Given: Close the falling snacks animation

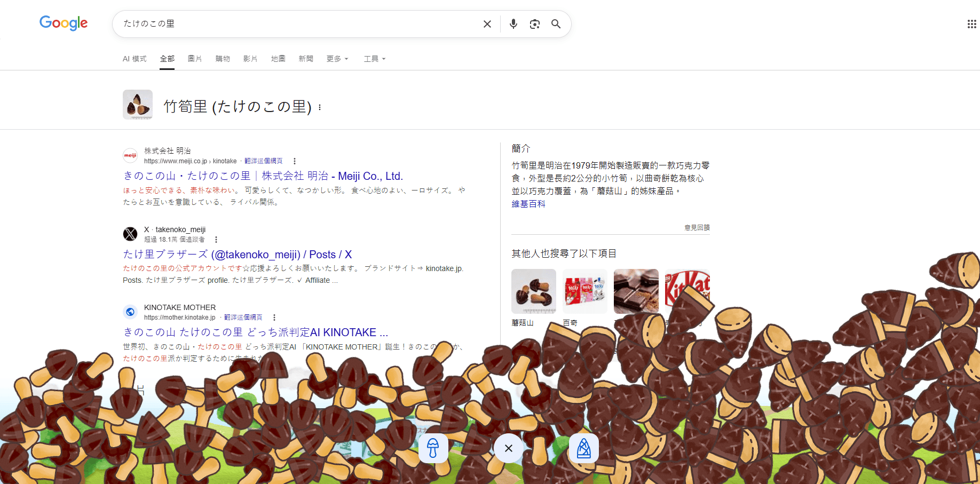Looking at the screenshot, I should [508, 448].
